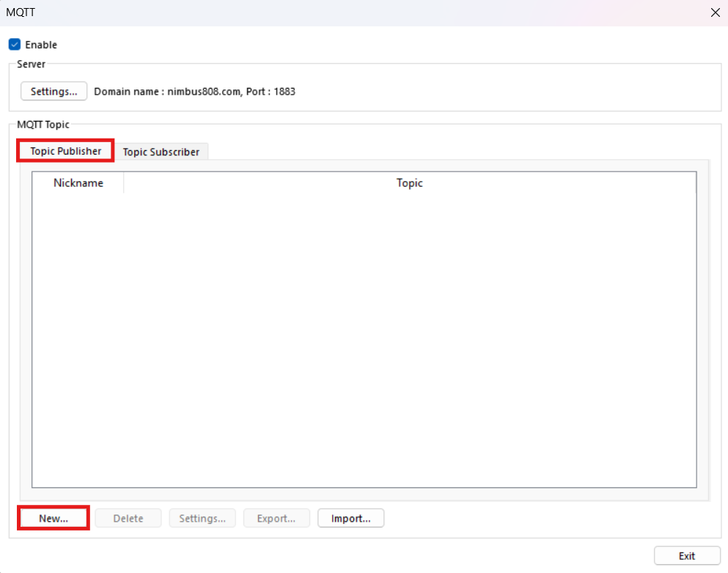Enable the MQTT Enable checkbox
The height and width of the screenshot is (573, 728).
[14, 45]
